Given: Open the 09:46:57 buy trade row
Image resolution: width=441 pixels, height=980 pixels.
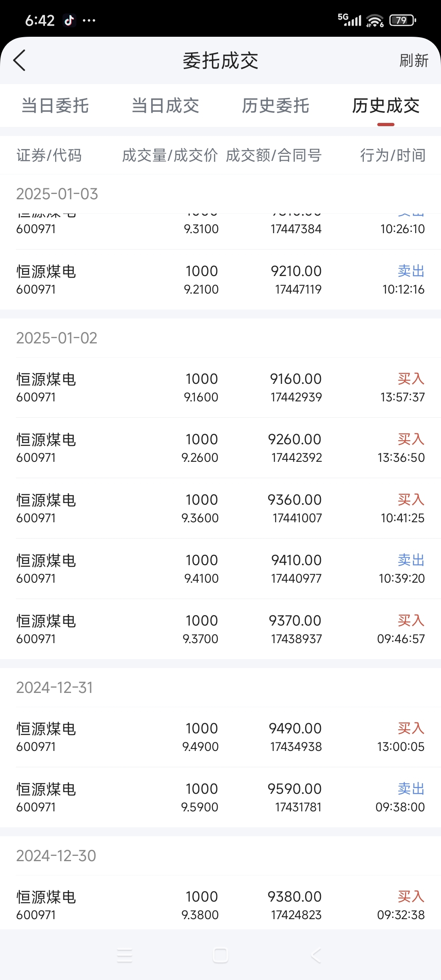Looking at the screenshot, I should [220, 629].
